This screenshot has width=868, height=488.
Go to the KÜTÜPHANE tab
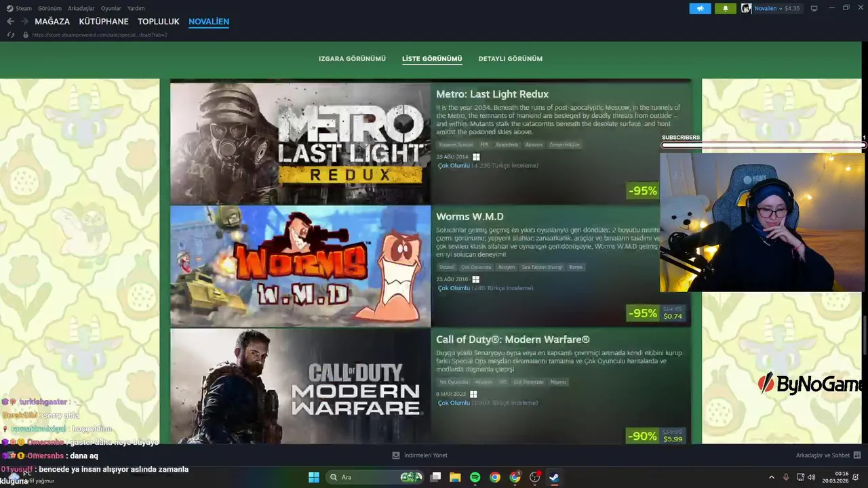pyautogui.click(x=104, y=22)
